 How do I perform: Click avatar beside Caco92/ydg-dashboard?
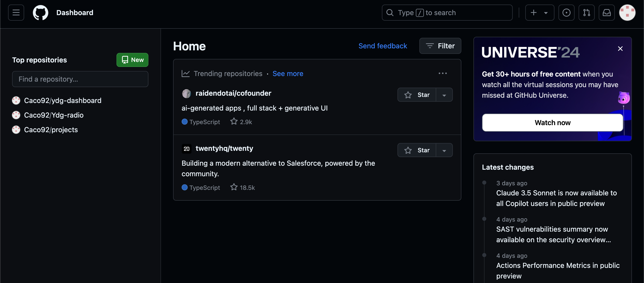click(16, 100)
